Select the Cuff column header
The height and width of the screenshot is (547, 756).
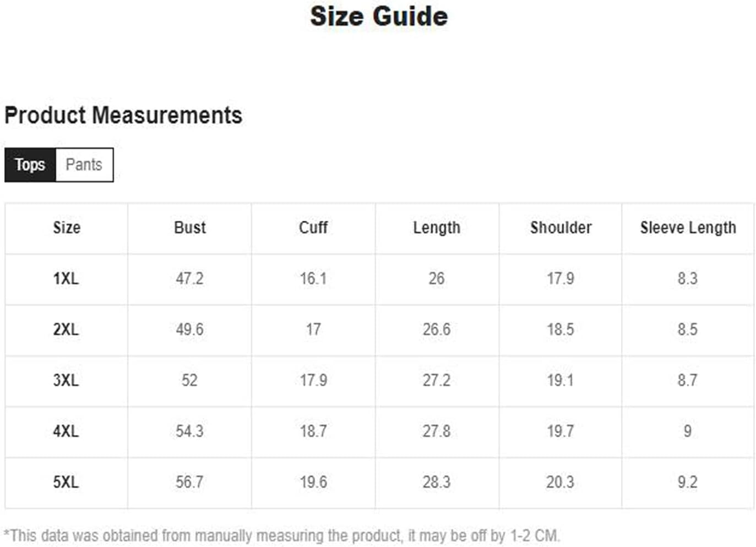point(313,228)
